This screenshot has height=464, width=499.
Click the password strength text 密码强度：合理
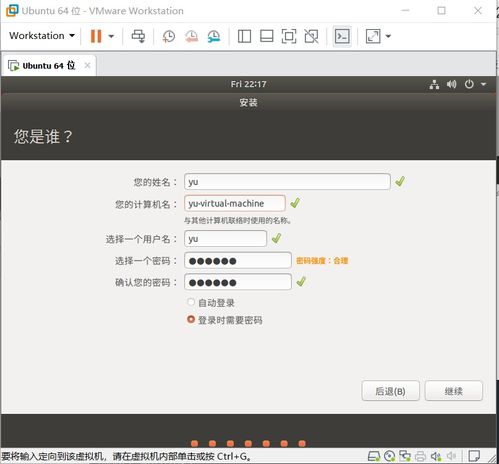point(322,261)
